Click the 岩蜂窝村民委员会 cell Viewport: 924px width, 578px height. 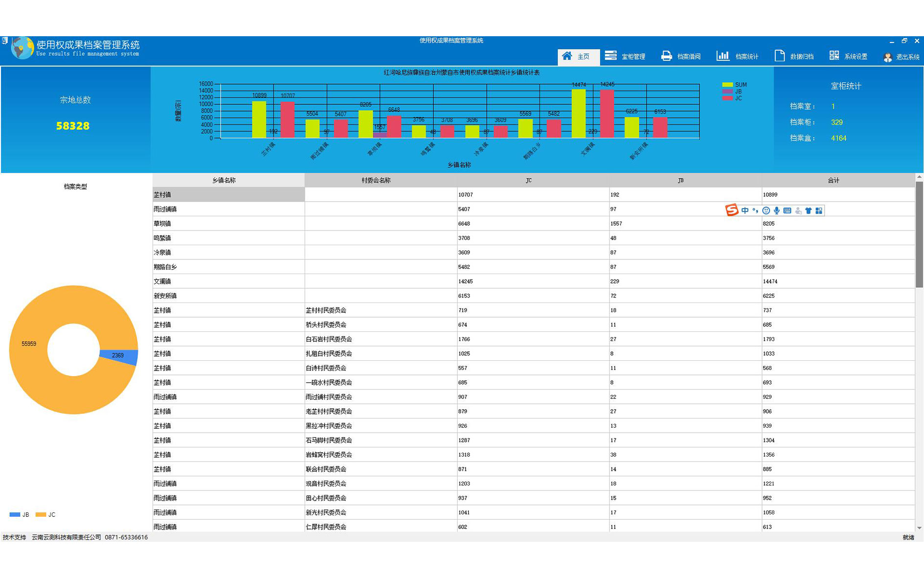coord(381,454)
